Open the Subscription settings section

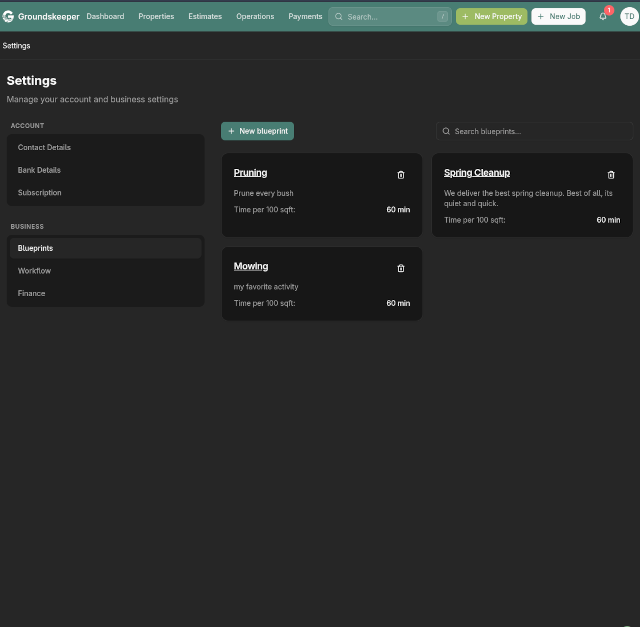[x=39, y=192]
